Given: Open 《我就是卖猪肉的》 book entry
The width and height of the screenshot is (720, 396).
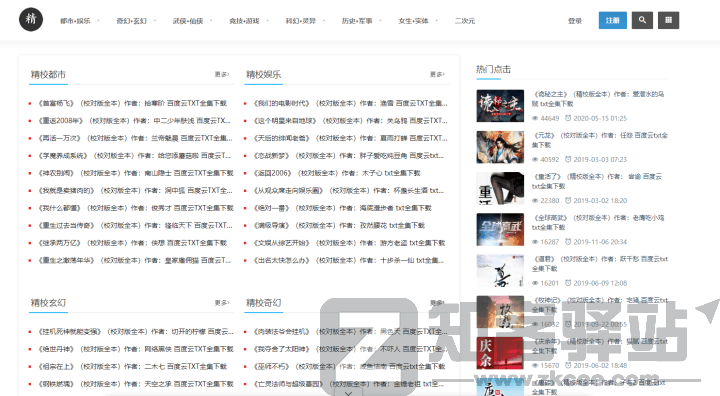Looking at the screenshot, I should (135, 191).
